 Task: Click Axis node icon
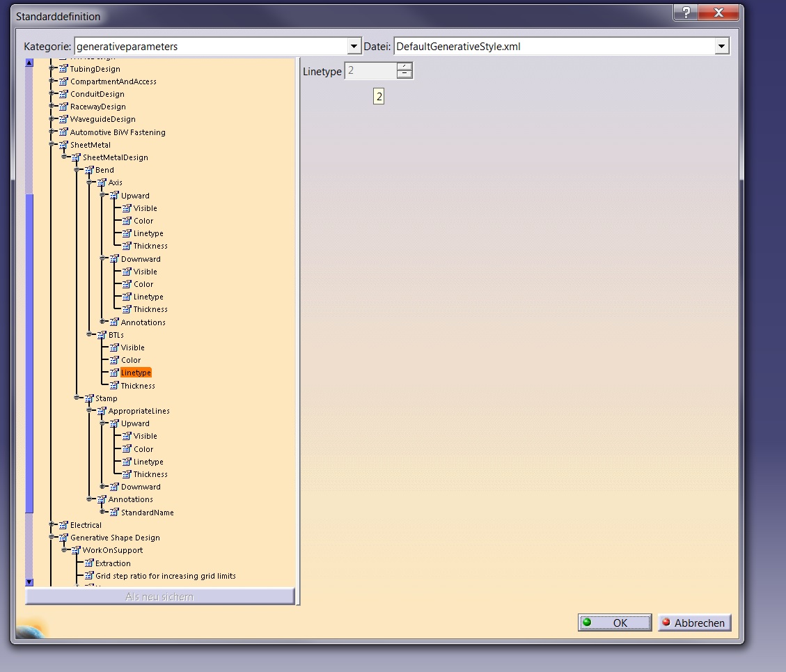point(101,182)
